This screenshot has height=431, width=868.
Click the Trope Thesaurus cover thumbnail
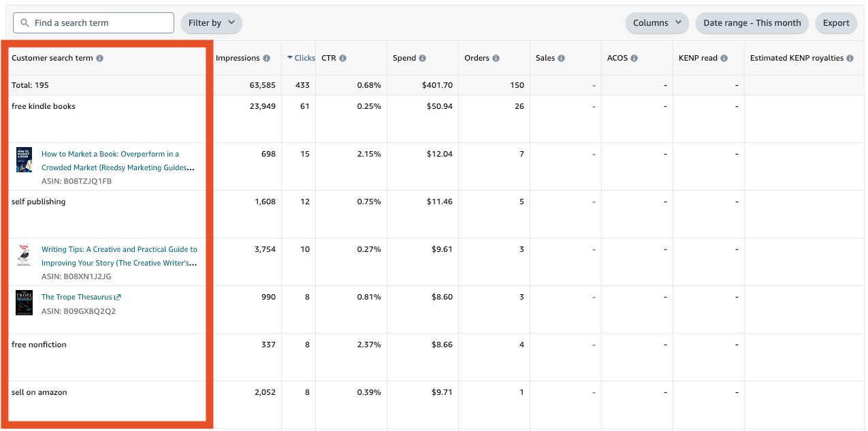pos(24,303)
